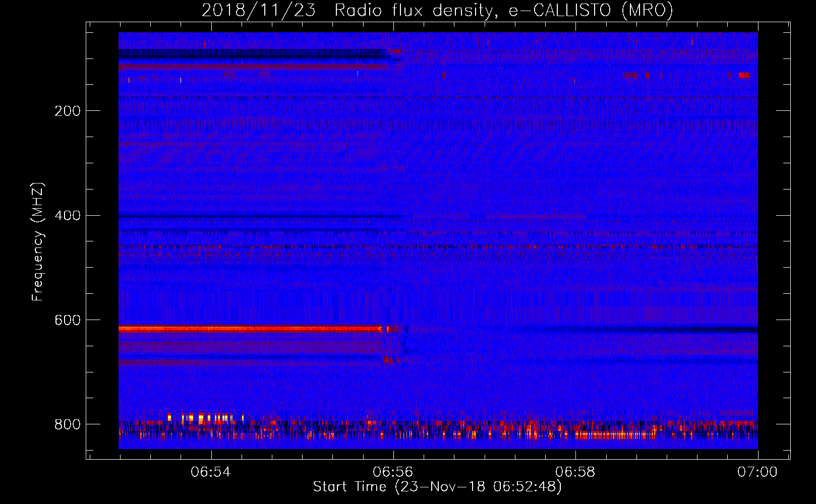Click the 06:56 time tick label
816x504 pixels.
click(393, 472)
